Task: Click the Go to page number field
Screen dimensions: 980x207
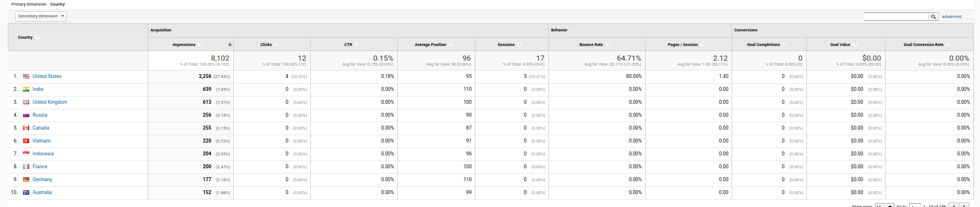Action: [x=915, y=205]
